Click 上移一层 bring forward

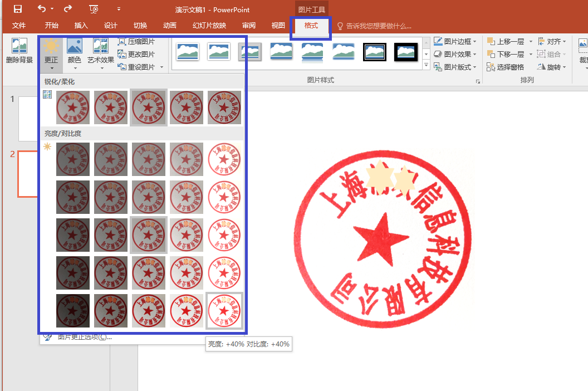pos(506,41)
